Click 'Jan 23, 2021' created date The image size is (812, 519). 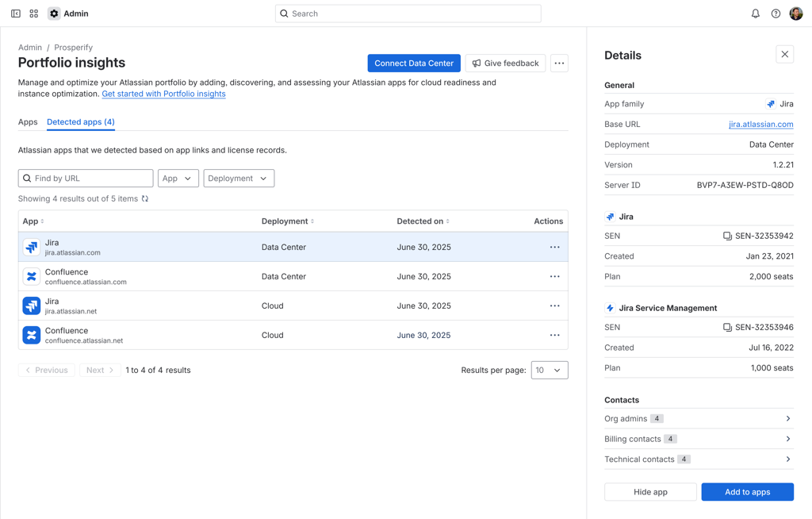(x=769, y=256)
